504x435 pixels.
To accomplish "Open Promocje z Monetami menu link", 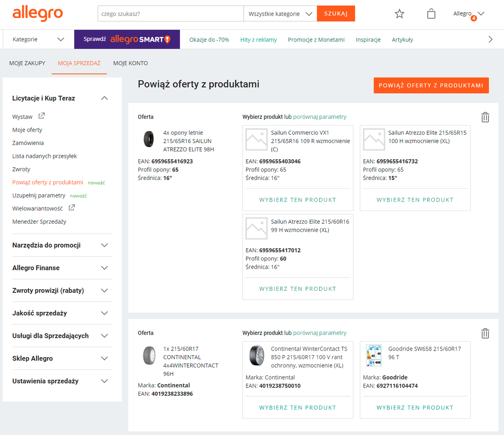I will click(x=316, y=40).
